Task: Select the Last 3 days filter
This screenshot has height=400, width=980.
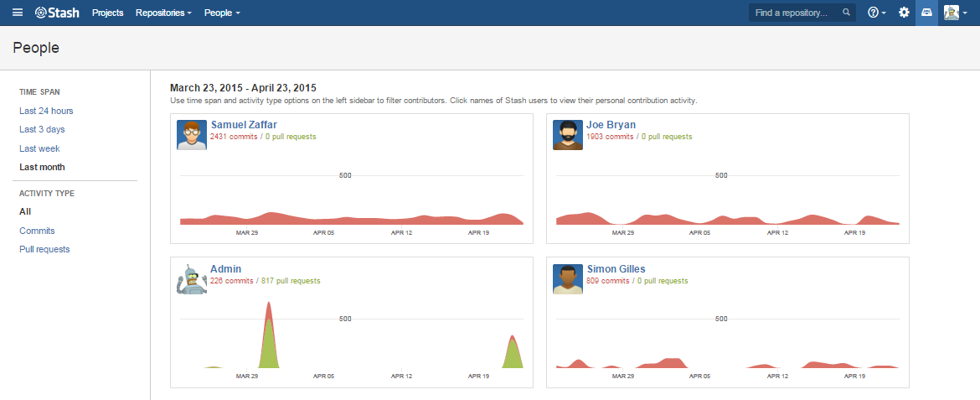Action: (42, 129)
